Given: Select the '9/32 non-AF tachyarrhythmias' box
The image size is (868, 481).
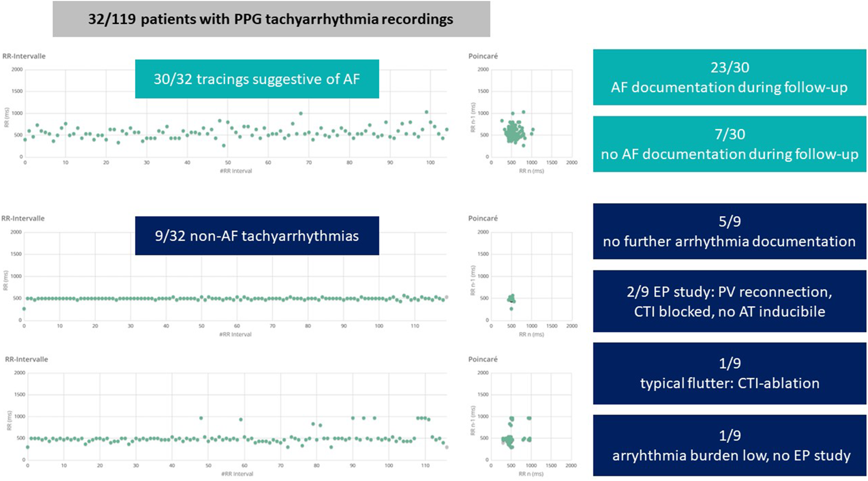Looking at the screenshot, I should click(257, 236).
